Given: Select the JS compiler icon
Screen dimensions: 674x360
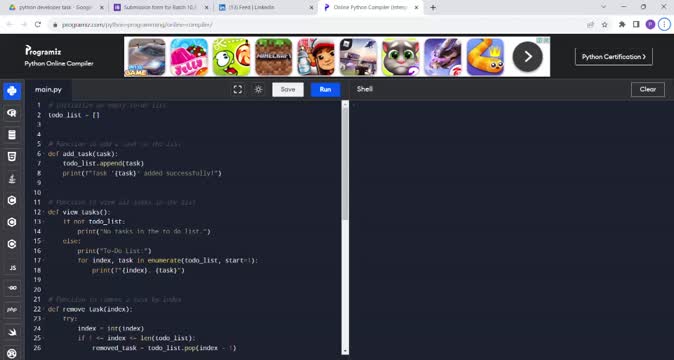Looking at the screenshot, I should (x=12, y=268).
